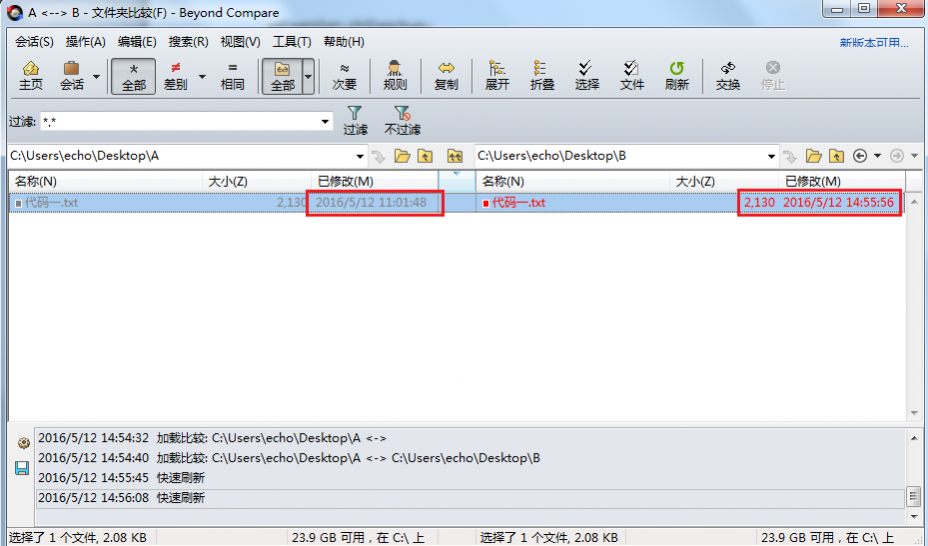928x546 pixels.
Task: Toggle the 全部 folder structure button
Action: pos(282,76)
